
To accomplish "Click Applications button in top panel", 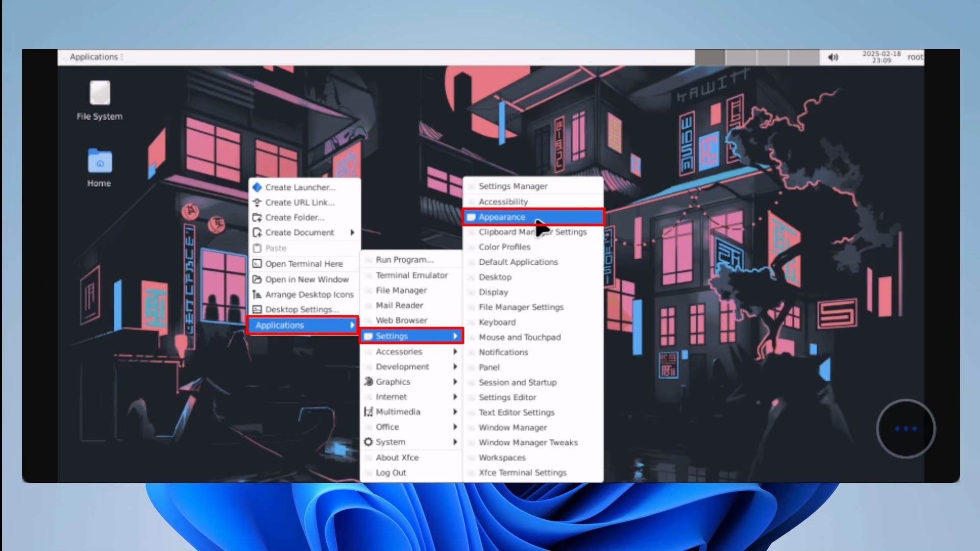I will click(x=94, y=57).
